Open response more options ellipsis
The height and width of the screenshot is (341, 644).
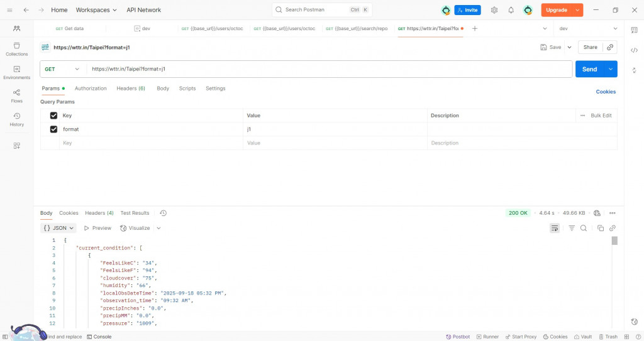point(613,213)
